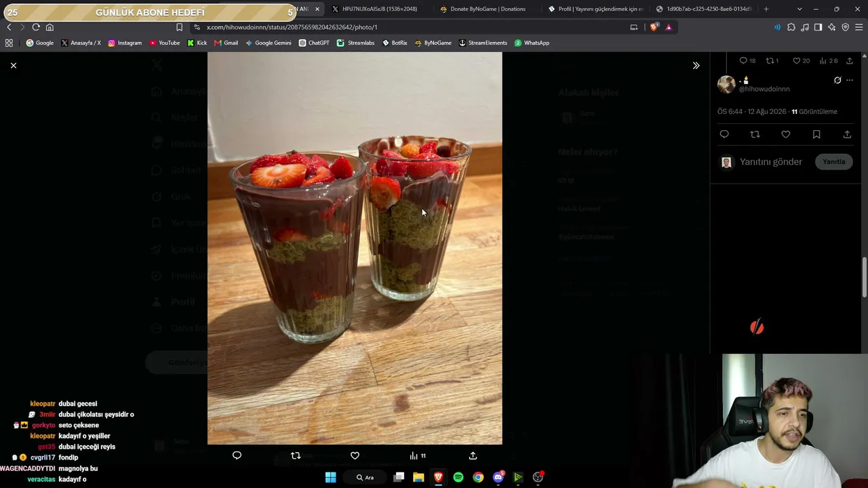Open the Streamlabs bookmark
Screen dimensions: 868x488
click(x=355, y=43)
